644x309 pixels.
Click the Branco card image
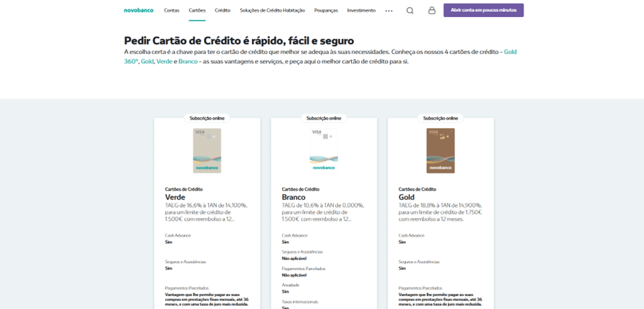tap(324, 151)
